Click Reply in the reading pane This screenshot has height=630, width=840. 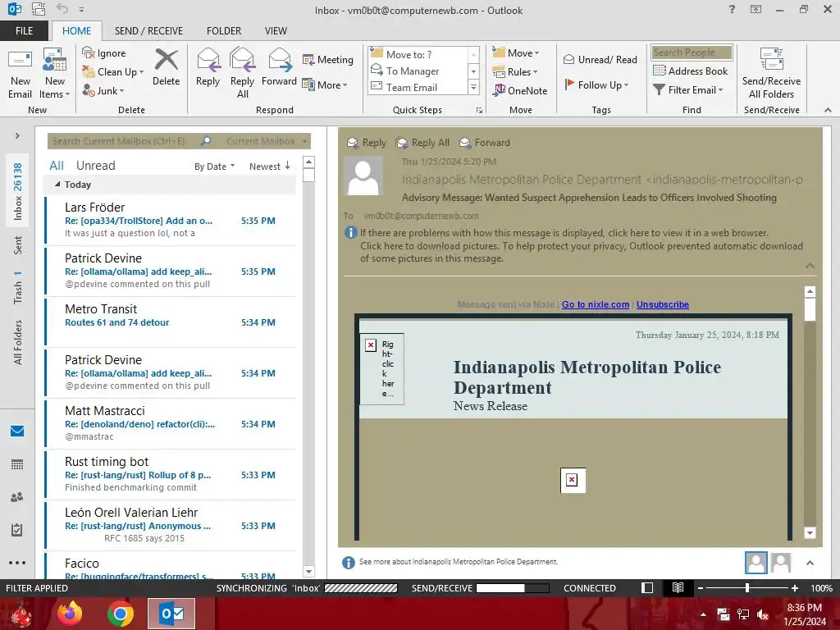tap(367, 143)
